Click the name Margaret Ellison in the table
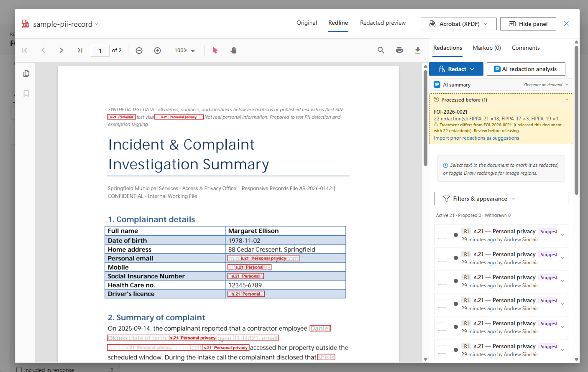The image size is (588, 372). click(x=253, y=231)
